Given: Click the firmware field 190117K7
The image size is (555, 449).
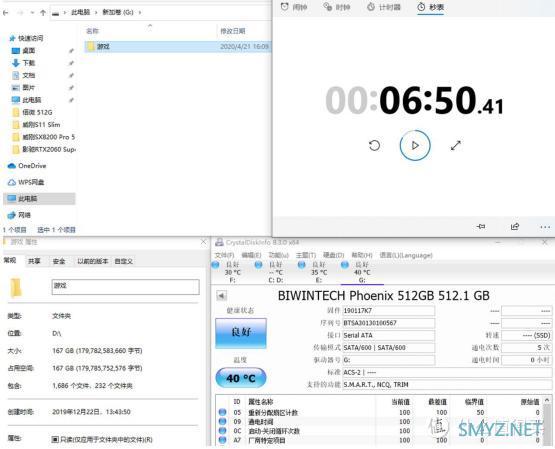Looking at the screenshot, I should 388,311.
